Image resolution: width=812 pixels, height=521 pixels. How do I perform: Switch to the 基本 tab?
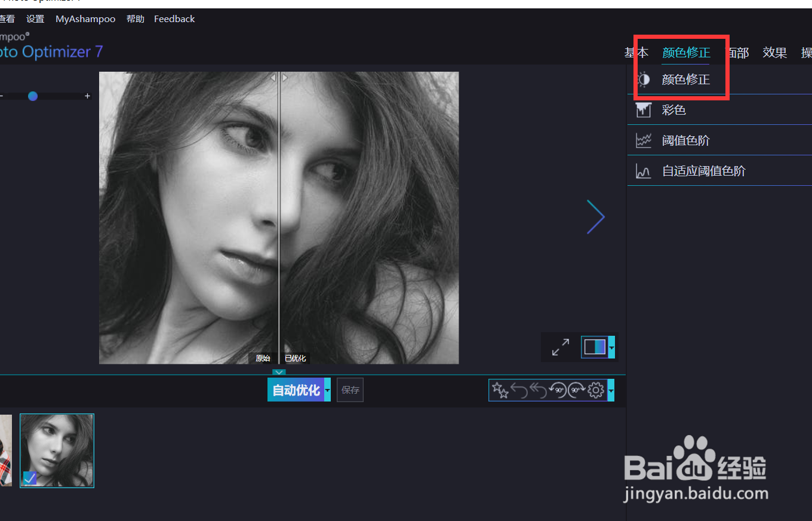point(636,53)
